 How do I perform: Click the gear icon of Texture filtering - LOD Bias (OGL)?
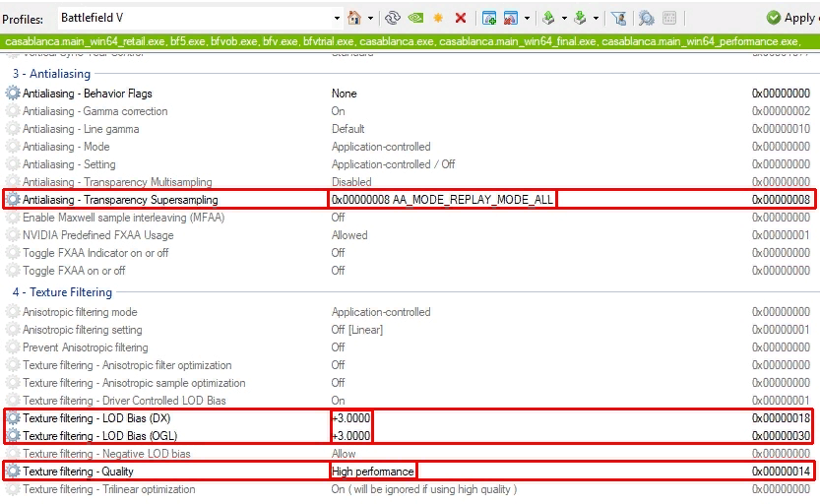point(13,435)
